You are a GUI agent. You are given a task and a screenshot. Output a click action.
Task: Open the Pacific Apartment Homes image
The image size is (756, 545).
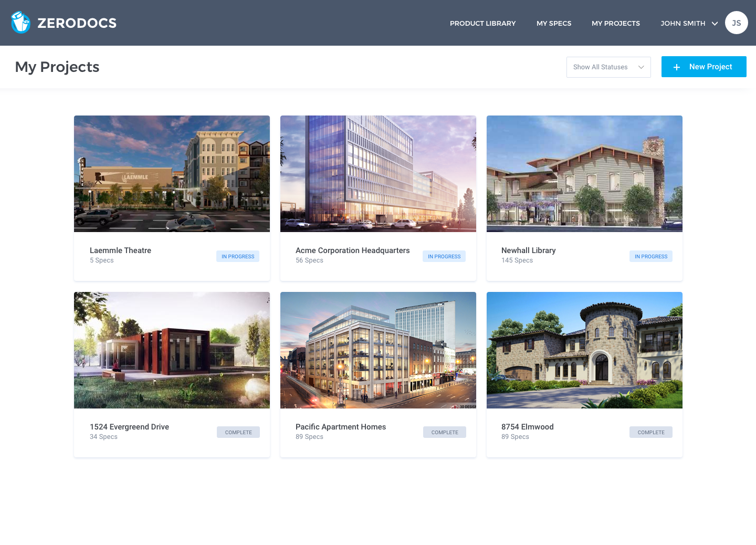[378, 350]
